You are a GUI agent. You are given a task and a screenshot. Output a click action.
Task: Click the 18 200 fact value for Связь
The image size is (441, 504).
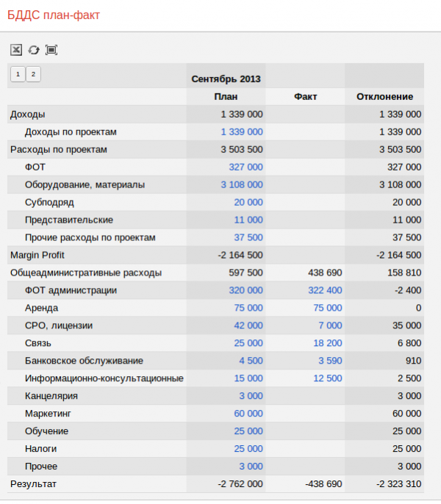click(327, 344)
